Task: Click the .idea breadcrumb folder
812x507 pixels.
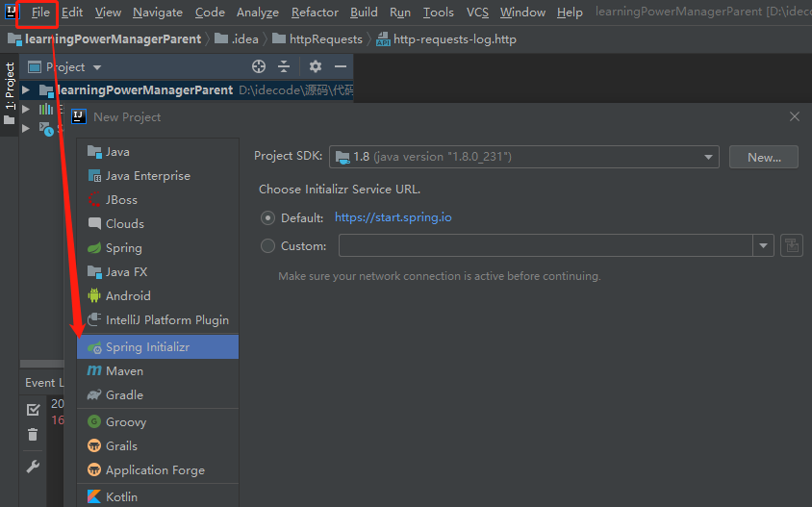Action: pos(237,39)
